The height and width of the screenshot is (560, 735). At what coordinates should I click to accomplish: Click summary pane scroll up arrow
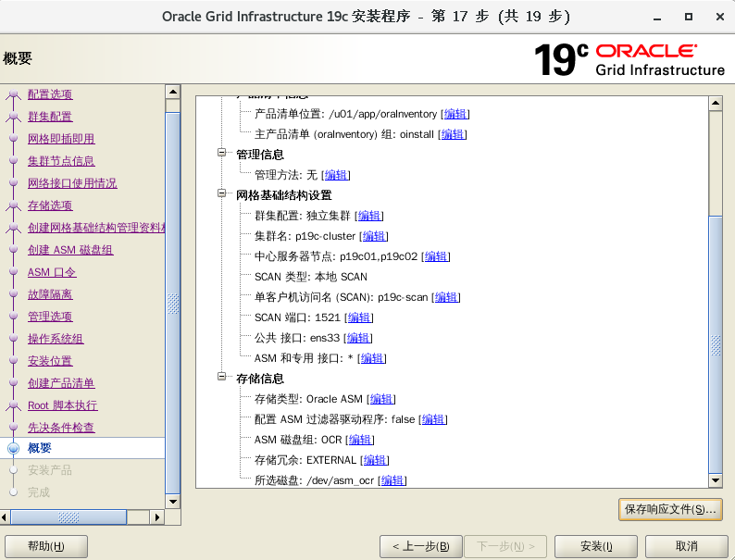(x=716, y=103)
